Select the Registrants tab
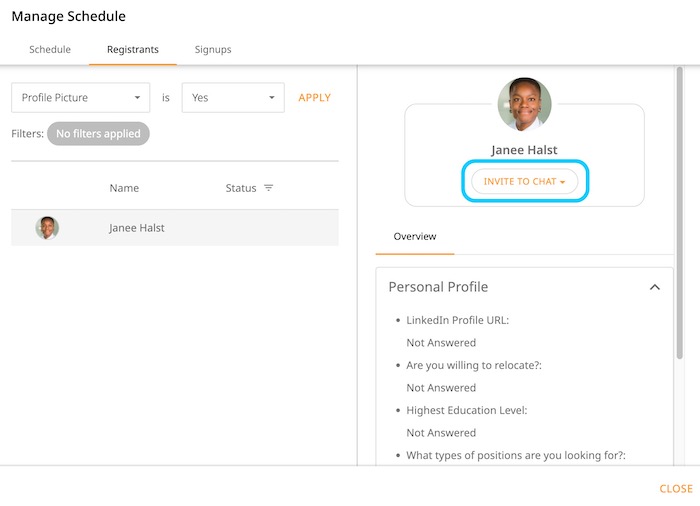The height and width of the screenshot is (506, 700). pos(132,49)
